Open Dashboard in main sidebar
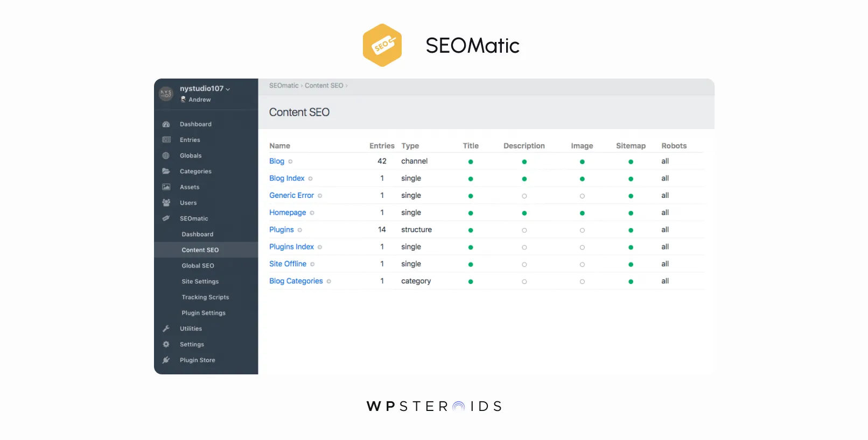 tap(195, 124)
